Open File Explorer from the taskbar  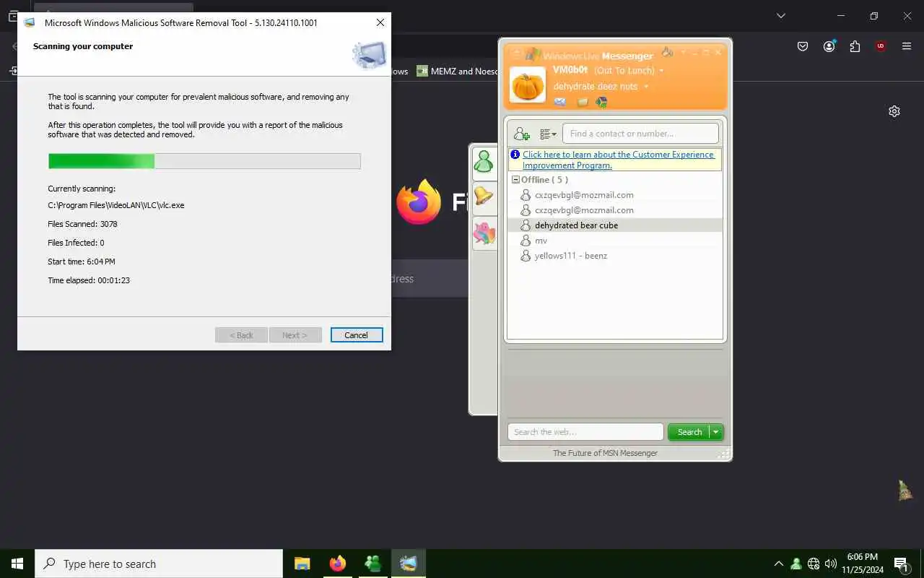click(302, 564)
